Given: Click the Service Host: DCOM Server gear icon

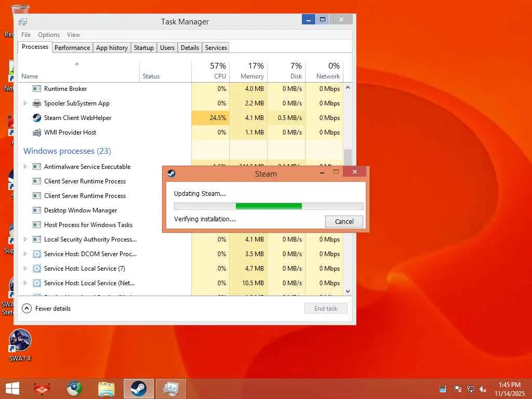Looking at the screenshot, I should click(x=37, y=254).
